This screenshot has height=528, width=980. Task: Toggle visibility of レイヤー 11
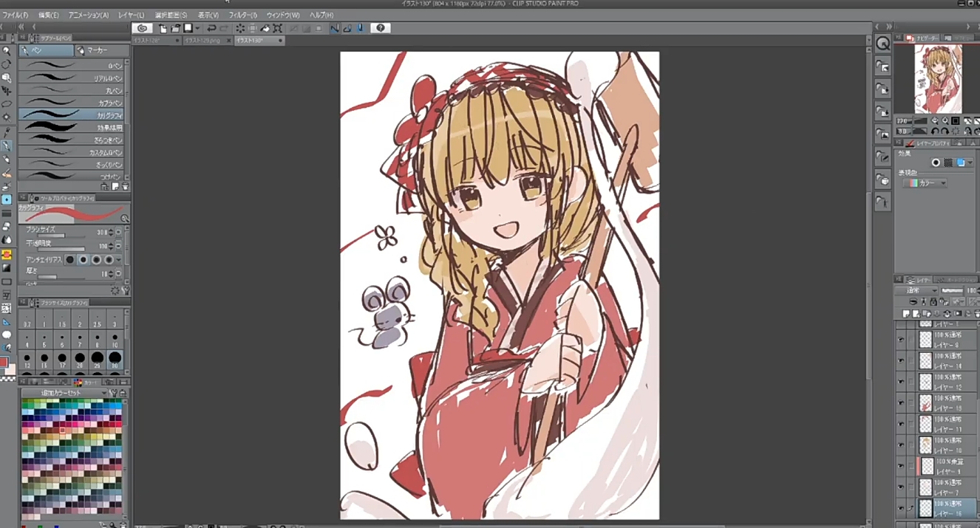click(x=901, y=424)
